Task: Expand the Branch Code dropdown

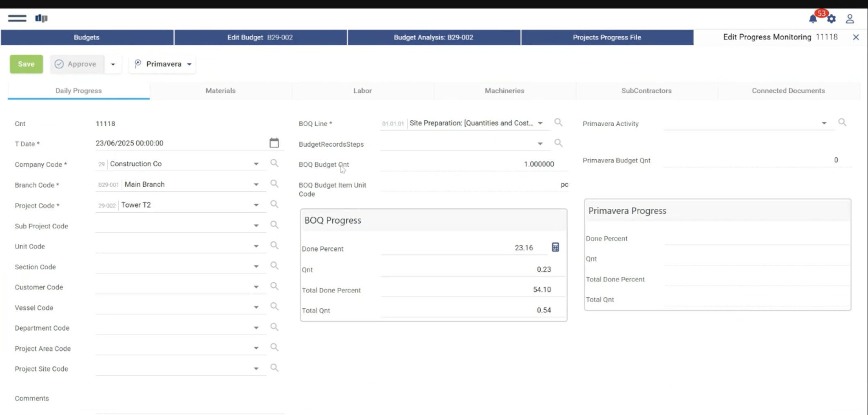Action: [256, 184]
